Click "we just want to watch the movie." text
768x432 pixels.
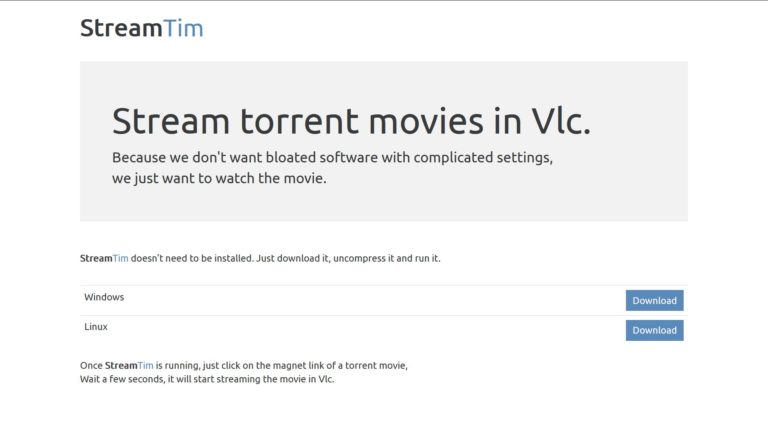[x=219, y=179]
